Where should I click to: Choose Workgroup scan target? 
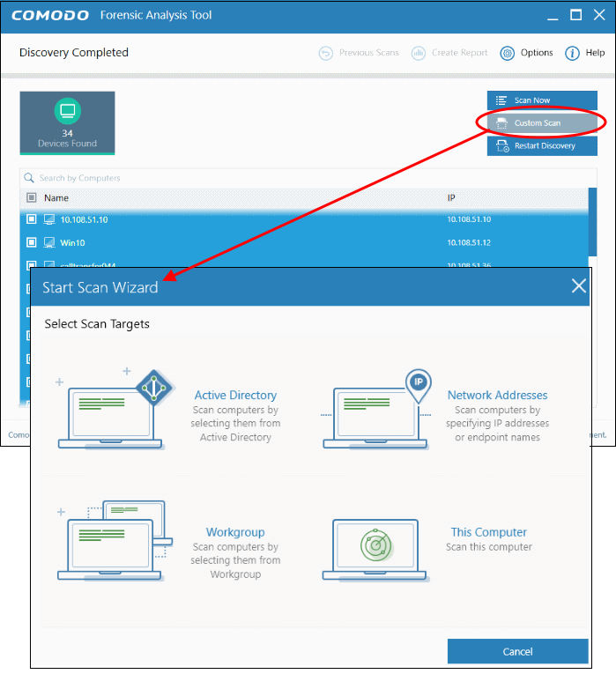(x=235, y=532)
